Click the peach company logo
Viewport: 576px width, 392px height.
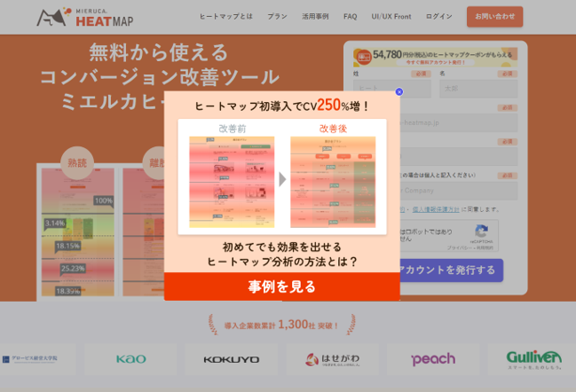click(x=433, y=359)
